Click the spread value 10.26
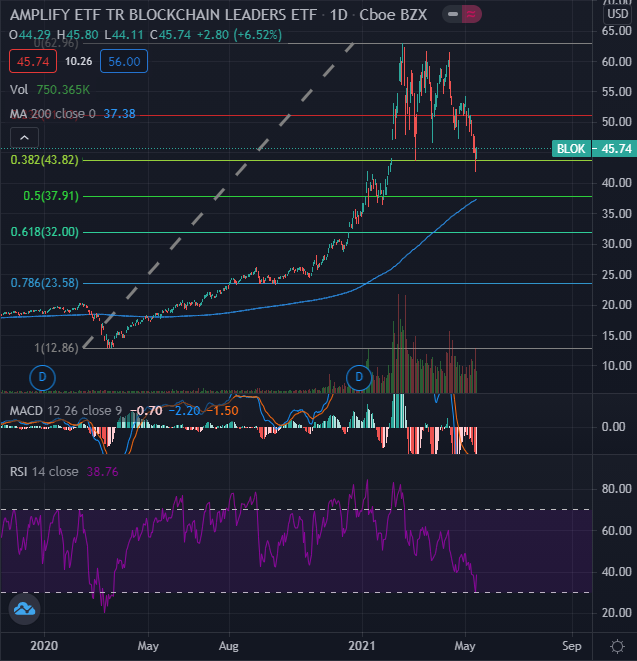 pyautogui.click(x=78, y=62)
